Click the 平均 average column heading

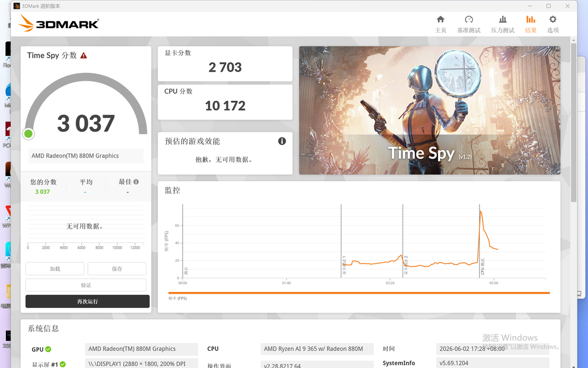click(x=86, y=182)
